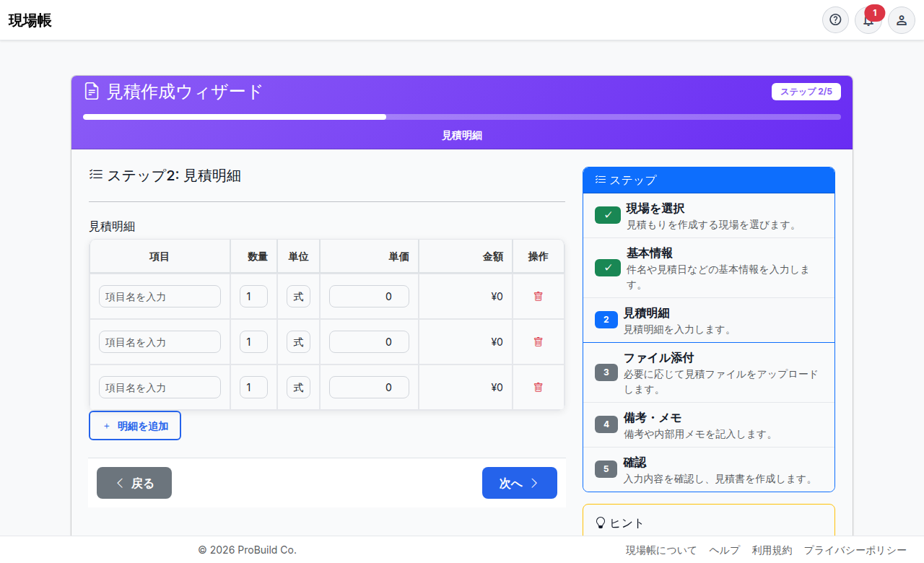Select the 基本情報 step in sidebar
This screenshot has height=563, width=924.
pos(709,268)
